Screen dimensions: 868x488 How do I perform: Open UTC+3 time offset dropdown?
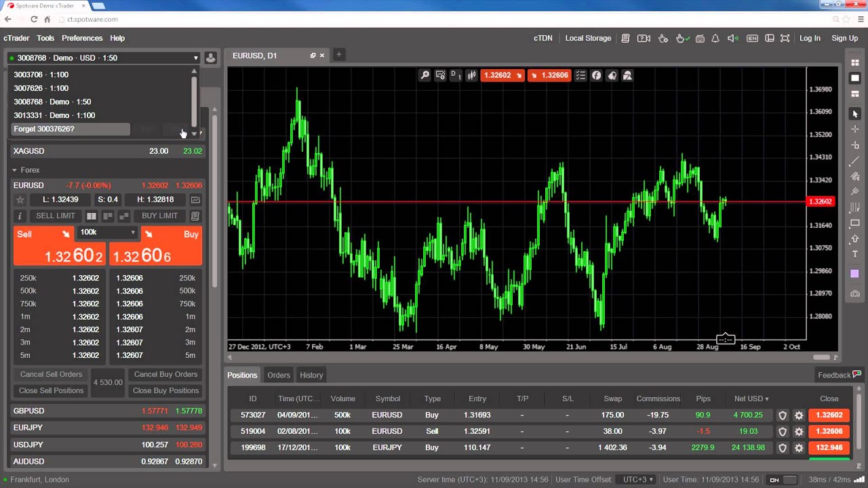[x=638, y=480]
